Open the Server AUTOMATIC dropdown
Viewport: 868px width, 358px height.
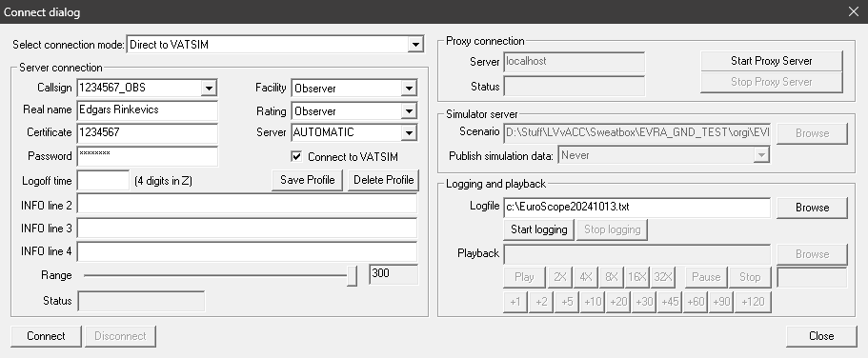(x=354, y=132)
